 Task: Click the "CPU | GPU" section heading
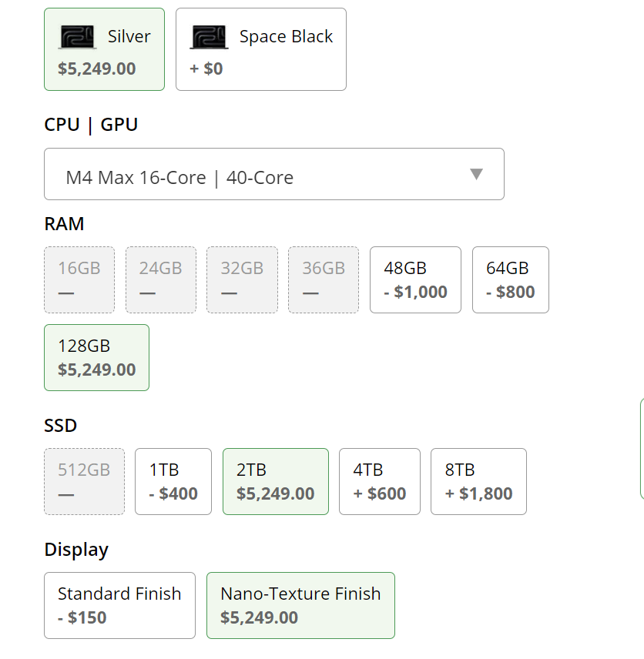click(91, 125)
